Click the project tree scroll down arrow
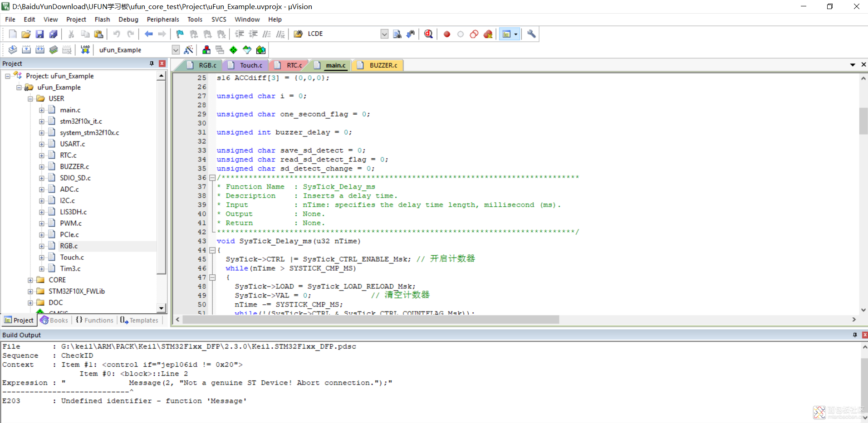Screen dimensions: 868x423 click(162, 308)
